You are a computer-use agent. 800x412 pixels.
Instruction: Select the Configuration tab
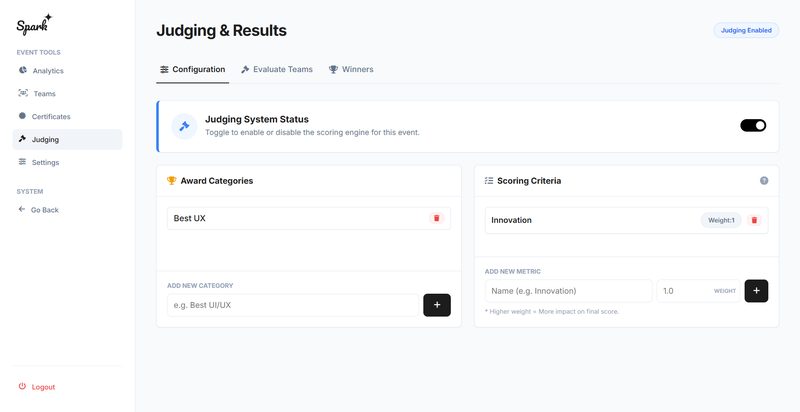click(192, 70)
